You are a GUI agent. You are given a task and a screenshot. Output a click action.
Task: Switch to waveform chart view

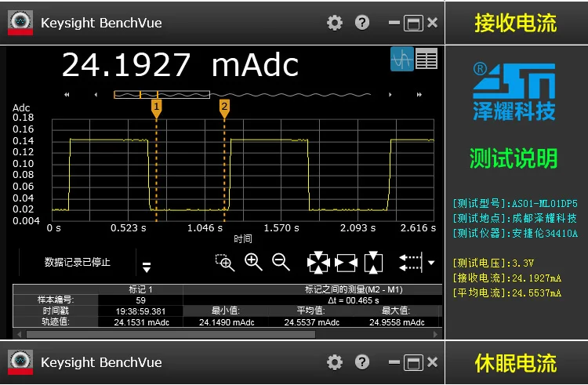tap(402, 59)
